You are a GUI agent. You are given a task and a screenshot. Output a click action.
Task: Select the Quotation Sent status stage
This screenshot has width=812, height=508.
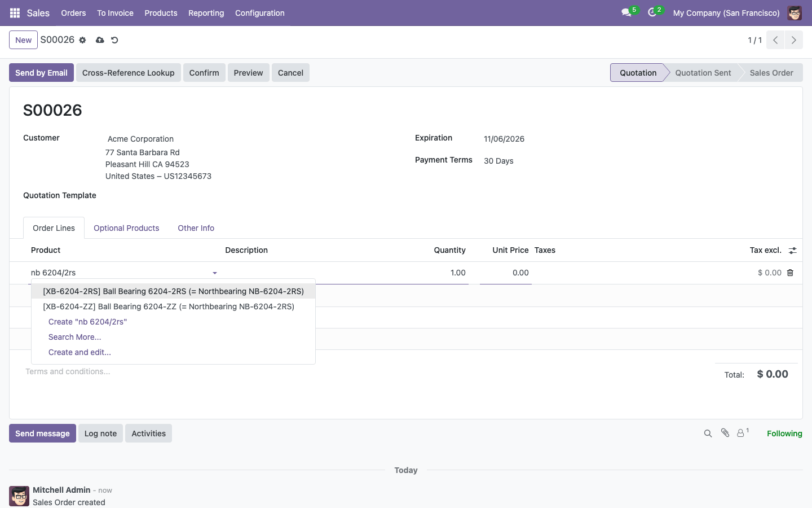click(703, 73)
